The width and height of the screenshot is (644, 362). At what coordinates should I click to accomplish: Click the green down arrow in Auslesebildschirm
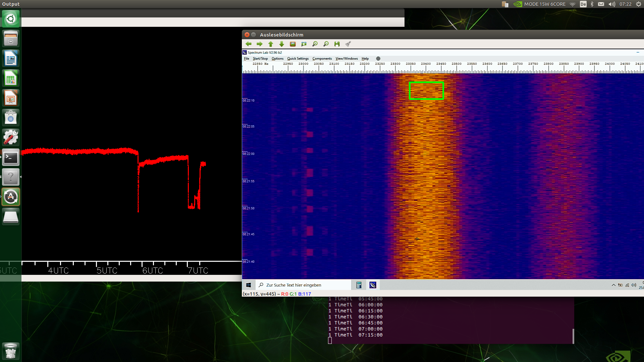282,44
